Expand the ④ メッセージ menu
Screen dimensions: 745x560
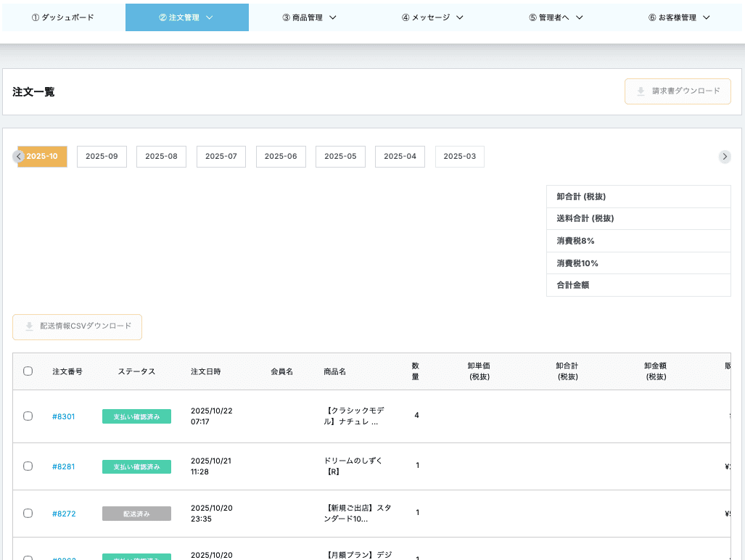432,17
